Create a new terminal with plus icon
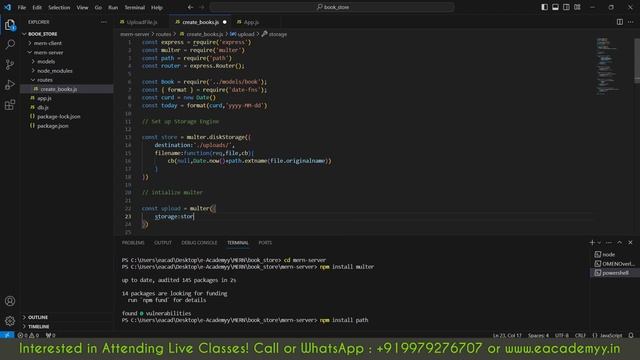Image resolution: width=640 pixels, height=360 pixels. coord(592,242)
